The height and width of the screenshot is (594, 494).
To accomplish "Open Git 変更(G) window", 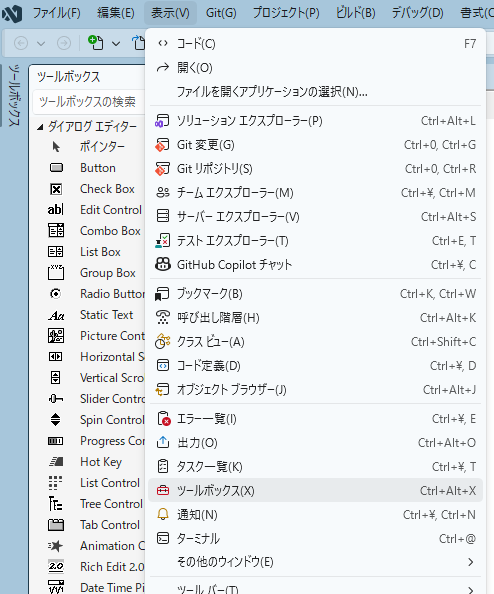I will pyautogui.click(x=316, y=145).
